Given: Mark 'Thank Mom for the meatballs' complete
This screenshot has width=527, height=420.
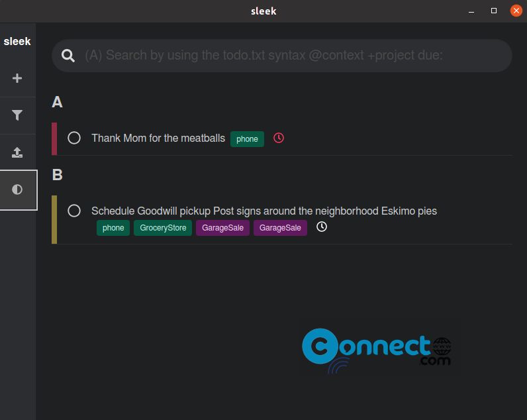Looking at the screenshot, I should point(74,138).
